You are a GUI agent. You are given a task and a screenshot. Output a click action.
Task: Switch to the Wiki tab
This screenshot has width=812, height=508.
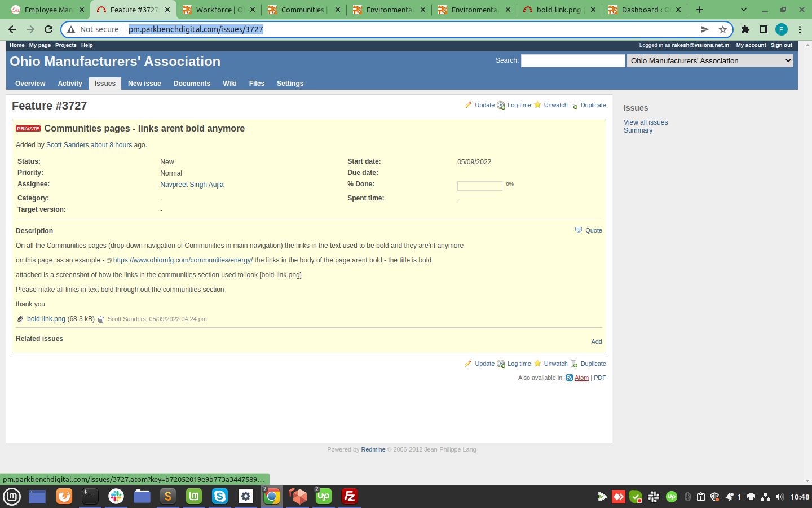pos(230,84)
